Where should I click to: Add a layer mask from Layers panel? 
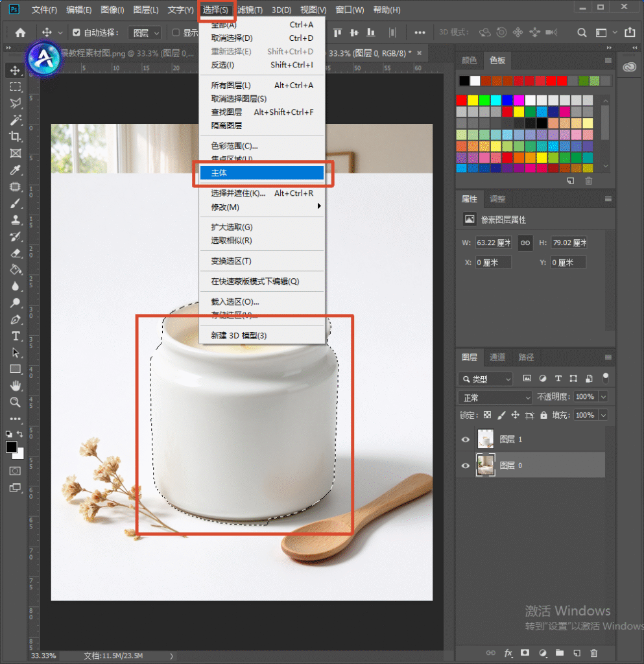[x=525, y=653]
